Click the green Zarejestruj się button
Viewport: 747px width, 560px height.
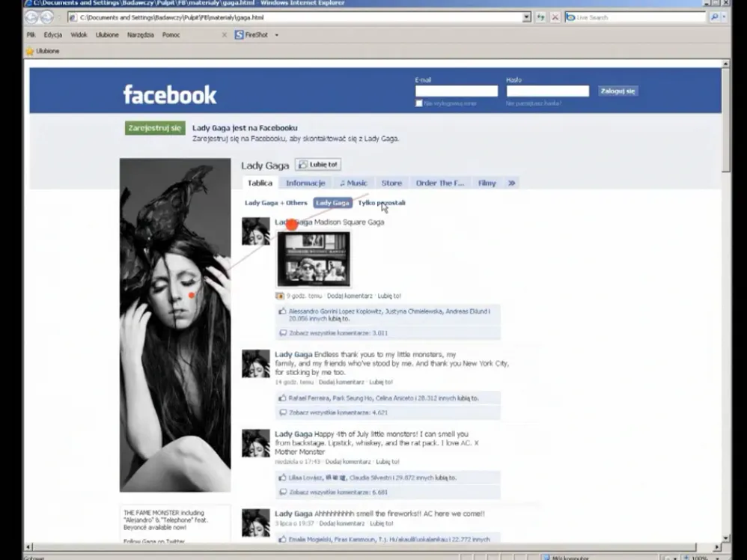click(x=155, y=128)
